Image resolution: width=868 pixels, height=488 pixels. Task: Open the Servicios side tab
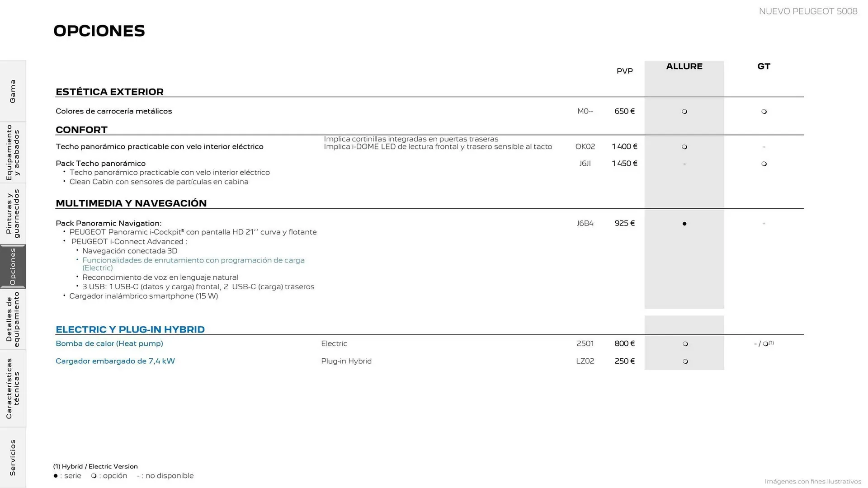(13, 457)
